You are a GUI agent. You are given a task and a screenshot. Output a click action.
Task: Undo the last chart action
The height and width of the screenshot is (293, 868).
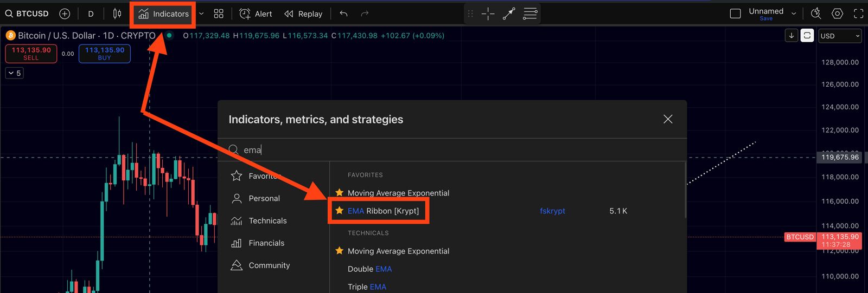[343, 14]
